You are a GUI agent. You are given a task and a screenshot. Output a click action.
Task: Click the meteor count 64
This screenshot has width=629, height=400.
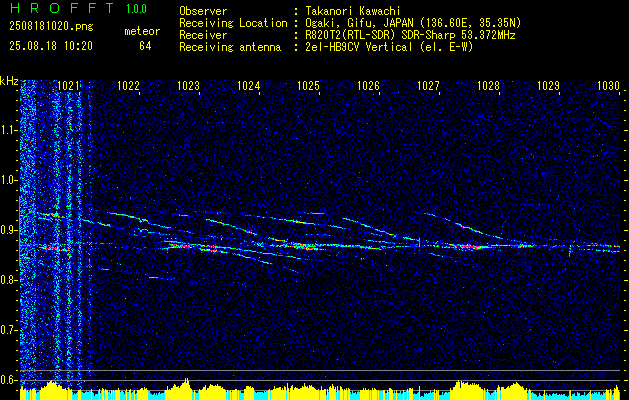(145, 46)
